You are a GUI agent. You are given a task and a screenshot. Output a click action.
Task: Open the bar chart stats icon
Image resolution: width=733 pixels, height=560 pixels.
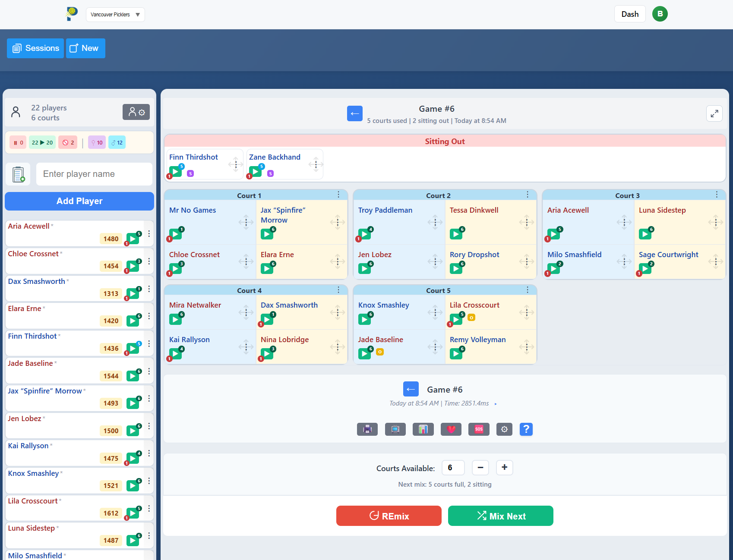pos(423,429)
